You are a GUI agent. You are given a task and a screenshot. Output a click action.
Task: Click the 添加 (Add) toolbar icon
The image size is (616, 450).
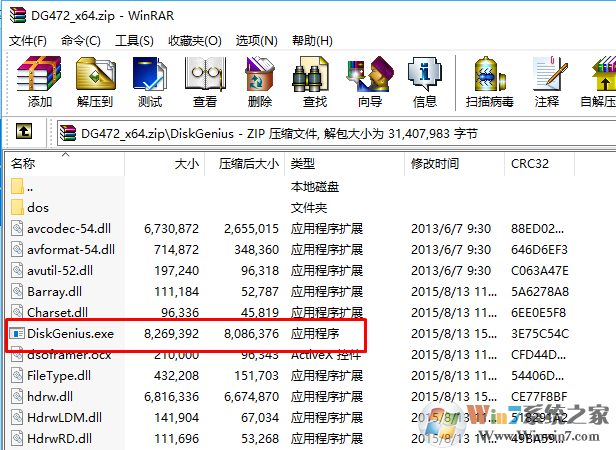39,73
